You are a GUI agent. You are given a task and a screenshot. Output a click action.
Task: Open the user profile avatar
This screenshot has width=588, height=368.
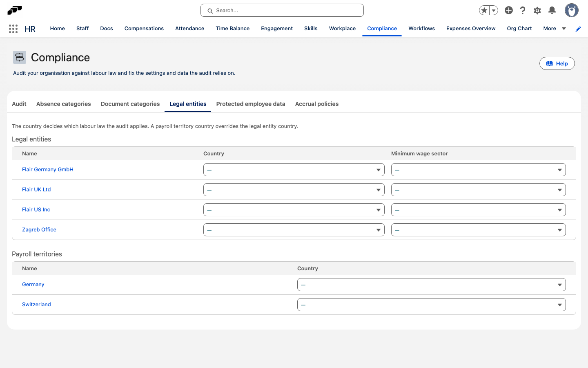pyautogui.click(x=572, y=10)
